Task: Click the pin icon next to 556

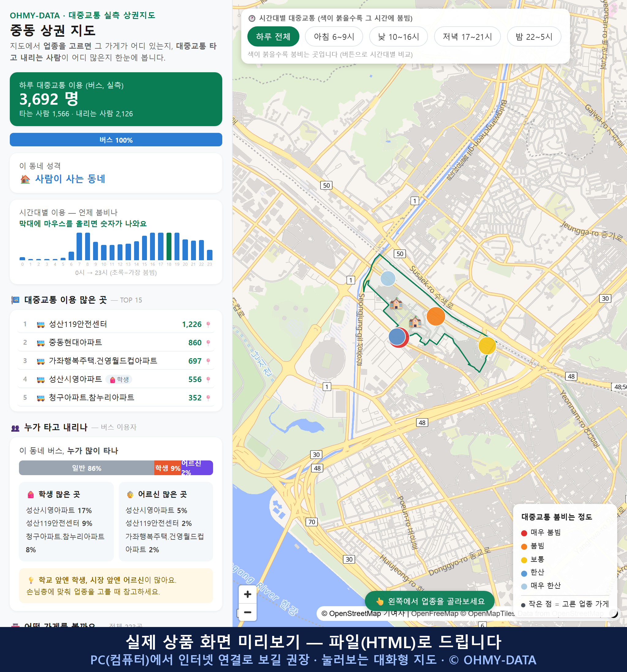Action: pos(208,380)
